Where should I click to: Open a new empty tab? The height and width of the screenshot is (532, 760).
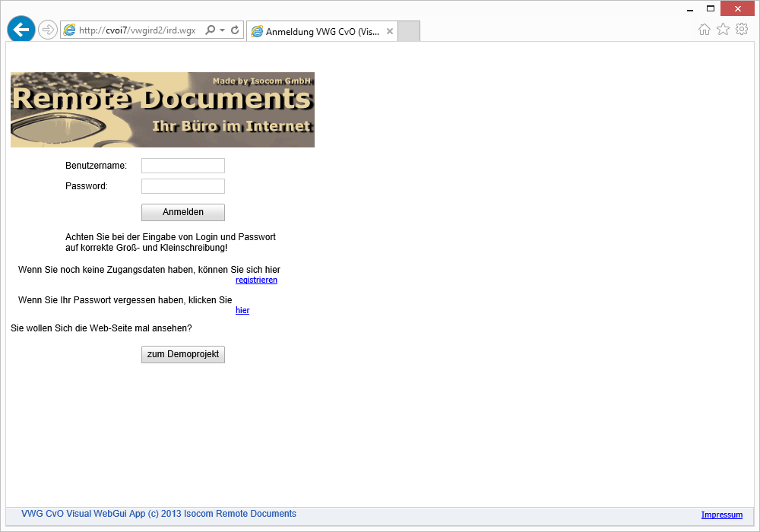click(x=409, y=31)
